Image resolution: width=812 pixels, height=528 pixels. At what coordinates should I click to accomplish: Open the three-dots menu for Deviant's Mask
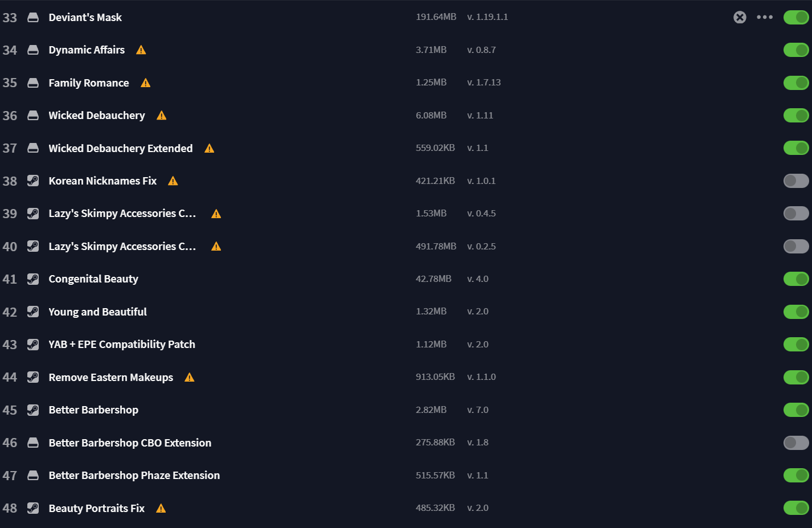[x=765, y=17]
